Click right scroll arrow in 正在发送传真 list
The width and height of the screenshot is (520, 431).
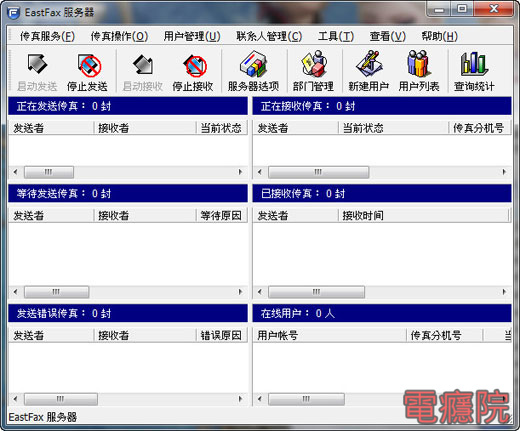[x=240, y=172]
